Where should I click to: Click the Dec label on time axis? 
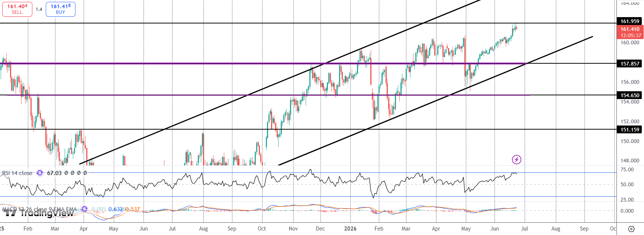(x=320, y=229)
